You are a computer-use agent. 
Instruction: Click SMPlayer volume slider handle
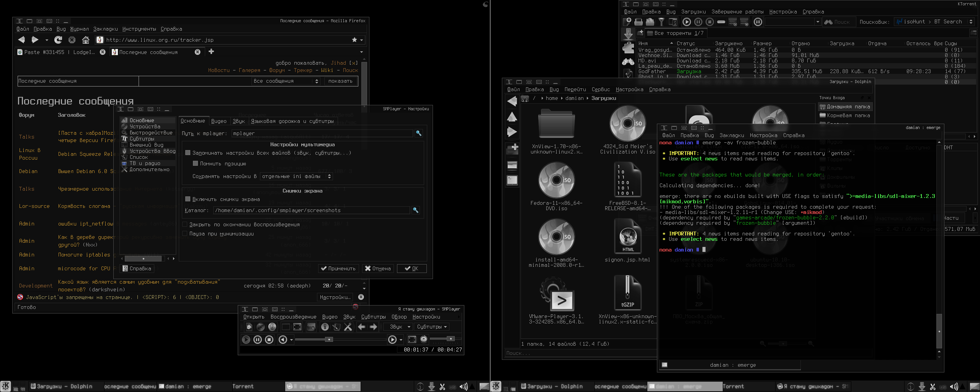[x=451, y=339]
